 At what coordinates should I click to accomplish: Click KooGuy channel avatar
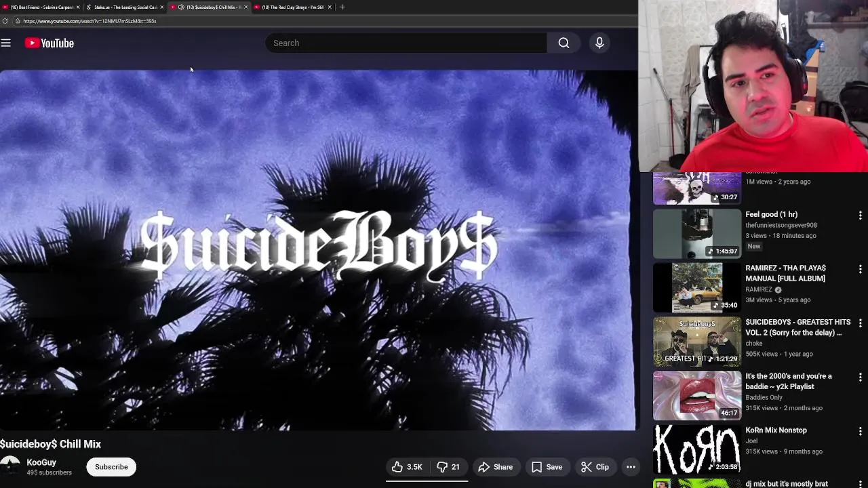[9, 467]
